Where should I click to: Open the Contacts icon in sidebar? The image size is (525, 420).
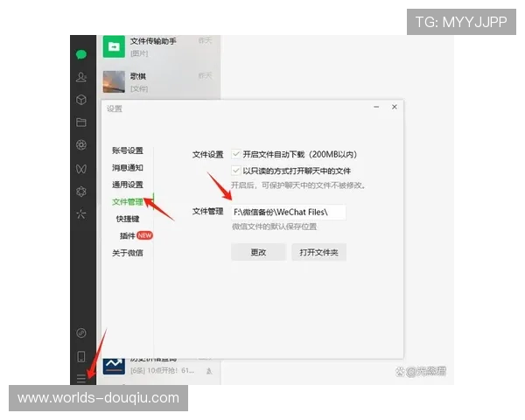point(81,77)
